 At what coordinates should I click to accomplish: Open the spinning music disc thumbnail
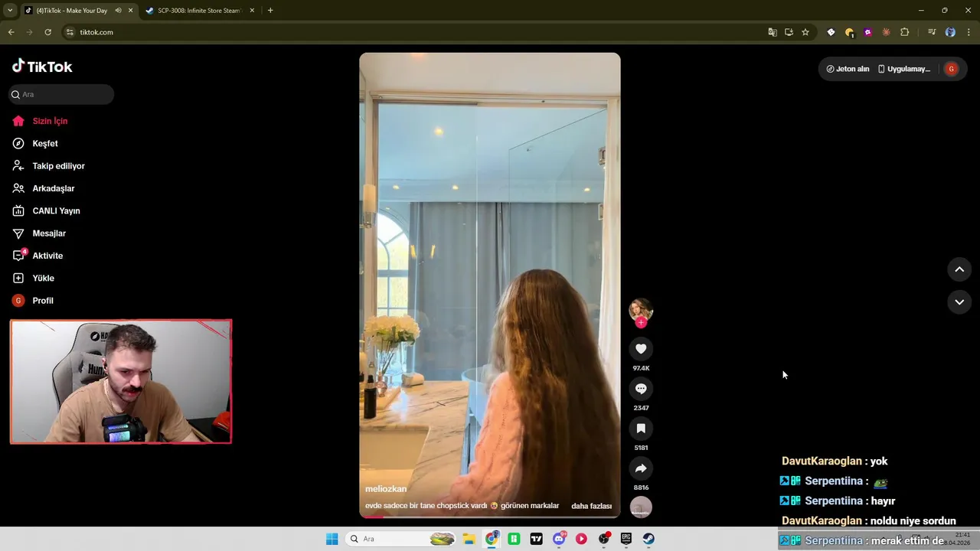[641, 507]
